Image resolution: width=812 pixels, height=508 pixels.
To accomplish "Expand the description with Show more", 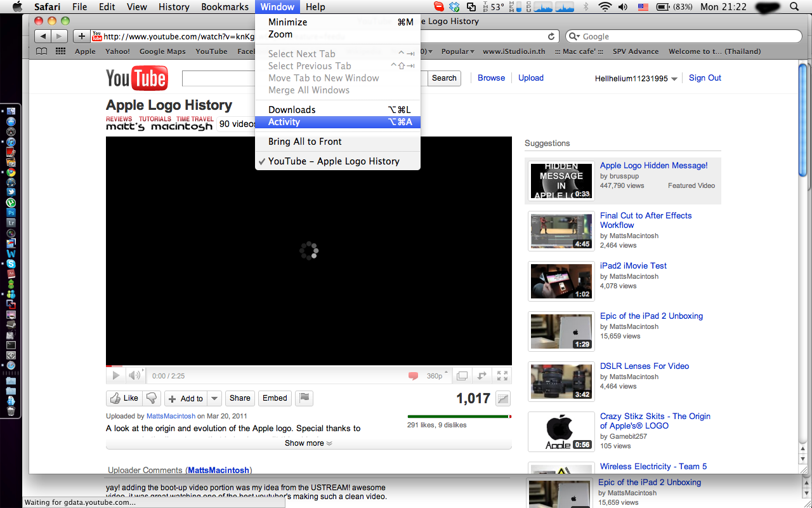I will [308, 443].
